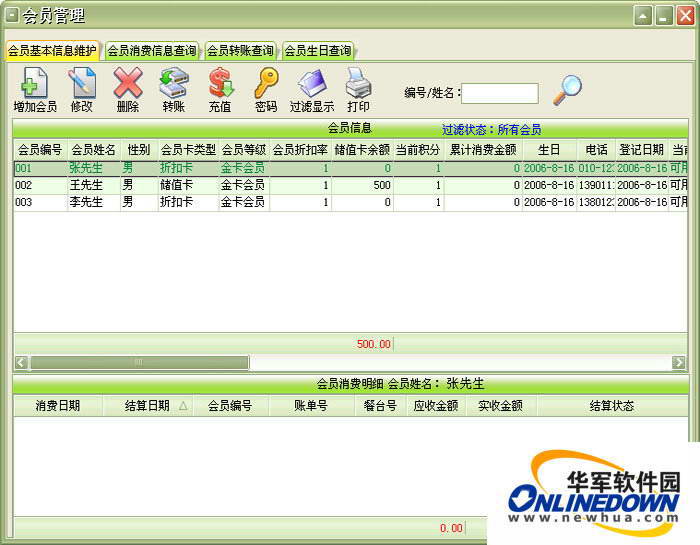Click member number 002 cell
Image resolution: width=700 pixels, height=545 pixels.
pos(40,185)
